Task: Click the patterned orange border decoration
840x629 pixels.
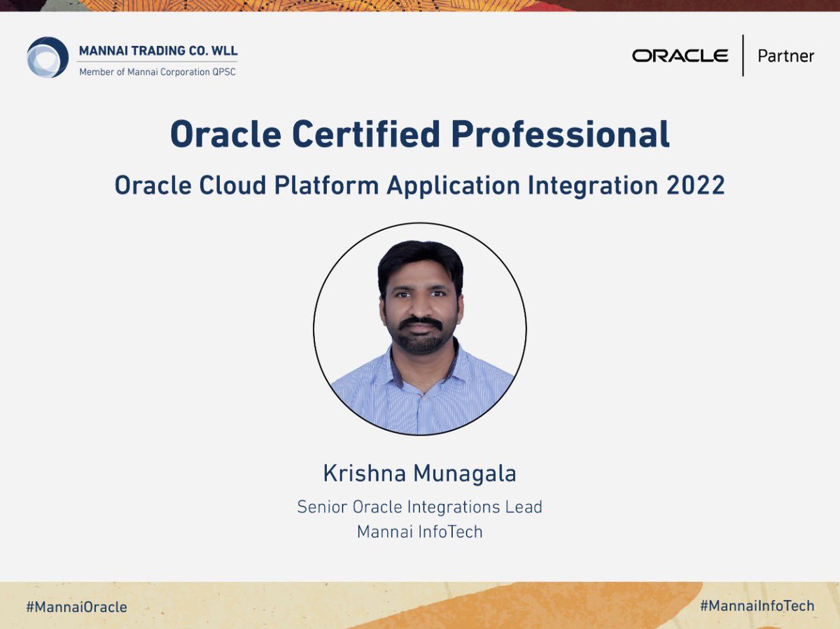Action: [x=420, y=7]
